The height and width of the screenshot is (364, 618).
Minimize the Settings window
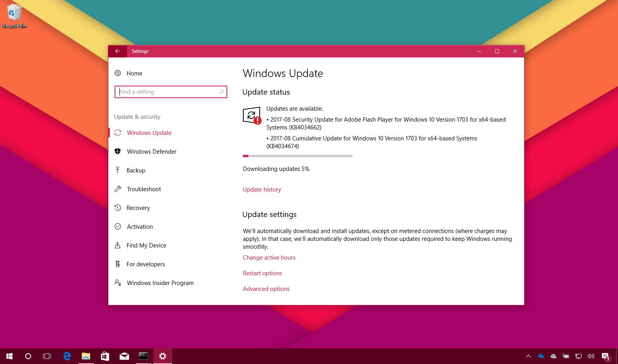click(479, 51)
